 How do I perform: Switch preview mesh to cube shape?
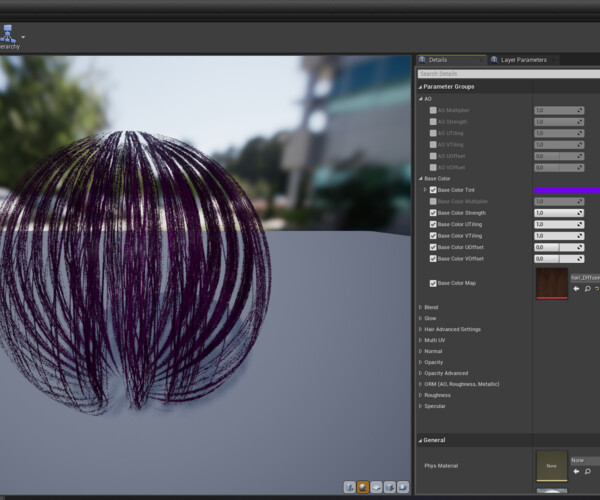pyautogui.click(x=389, y=487)
